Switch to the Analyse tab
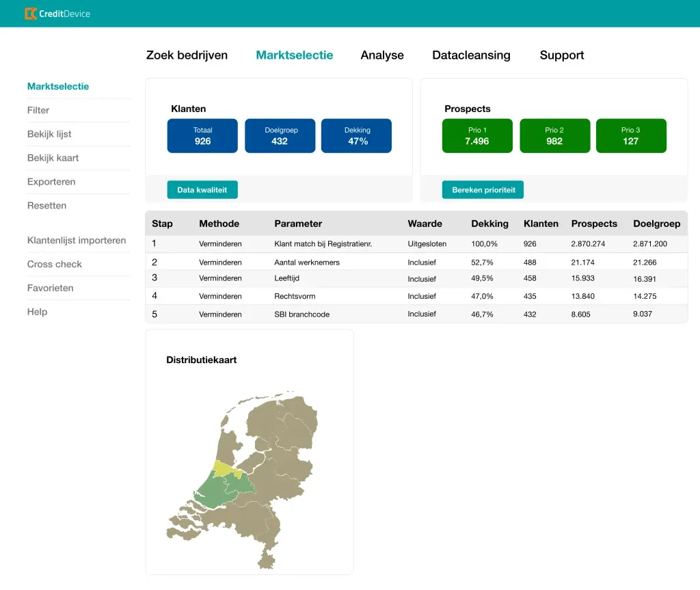The image size is (700, 590). (381, 55)
